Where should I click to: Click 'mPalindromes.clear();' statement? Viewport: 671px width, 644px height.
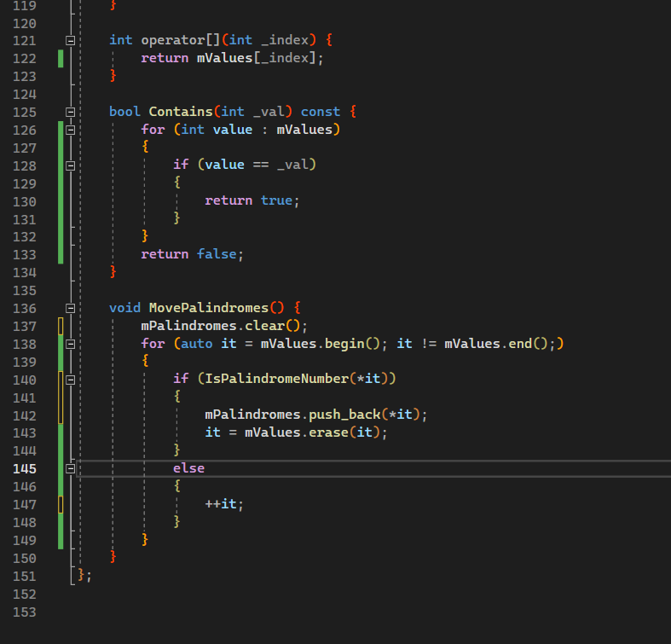pos(224,327)
